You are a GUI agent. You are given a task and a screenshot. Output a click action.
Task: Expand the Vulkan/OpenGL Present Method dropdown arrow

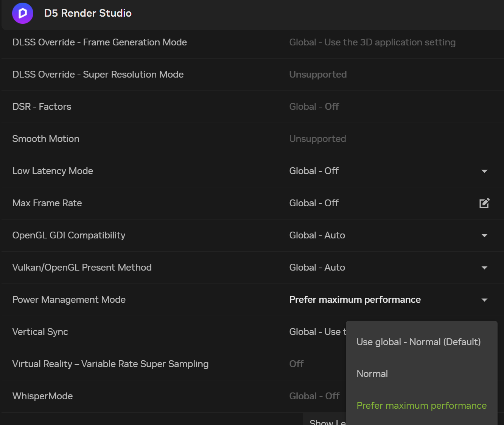pos(484,268)
